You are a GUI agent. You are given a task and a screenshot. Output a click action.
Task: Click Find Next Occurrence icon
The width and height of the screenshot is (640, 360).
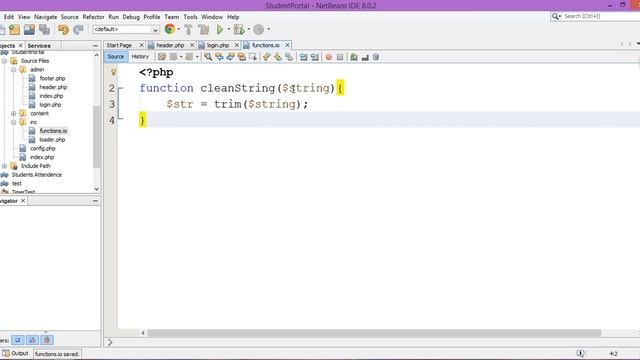point(231,57)
